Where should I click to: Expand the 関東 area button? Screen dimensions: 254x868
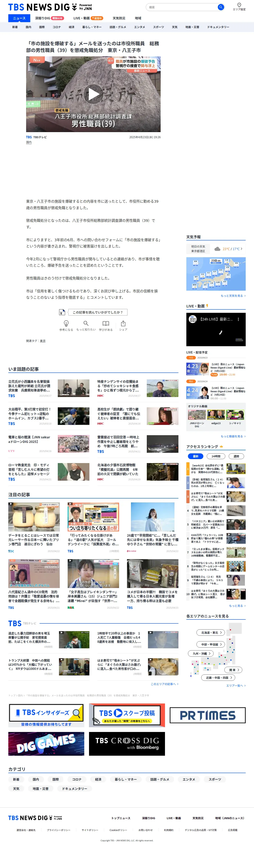pyautogui.click(x=233, y=670)
